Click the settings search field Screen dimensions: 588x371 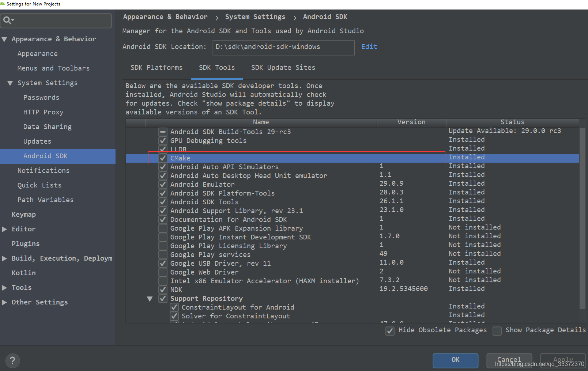pos(56,20)
